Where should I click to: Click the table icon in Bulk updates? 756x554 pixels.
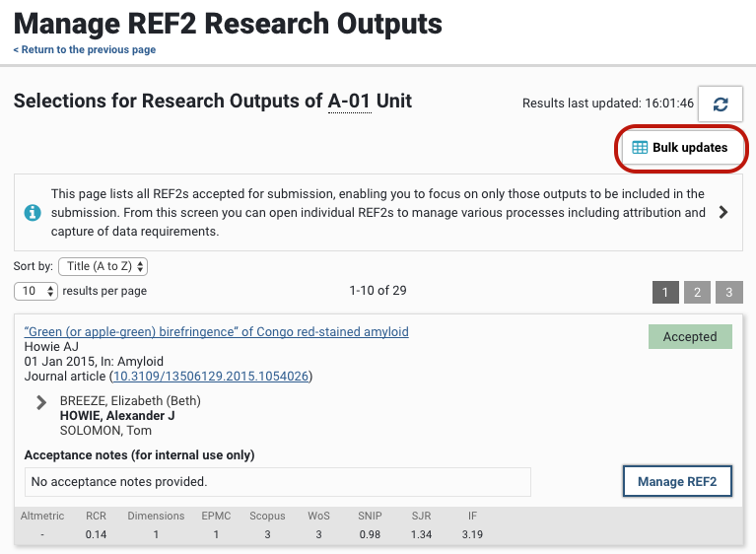[640, 148]
